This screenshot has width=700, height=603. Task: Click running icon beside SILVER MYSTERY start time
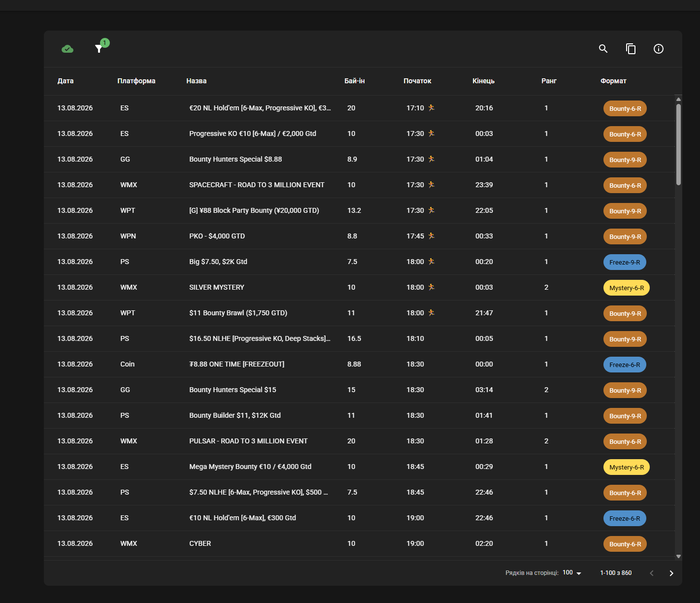pyautogui.click(x=431, y=287)
